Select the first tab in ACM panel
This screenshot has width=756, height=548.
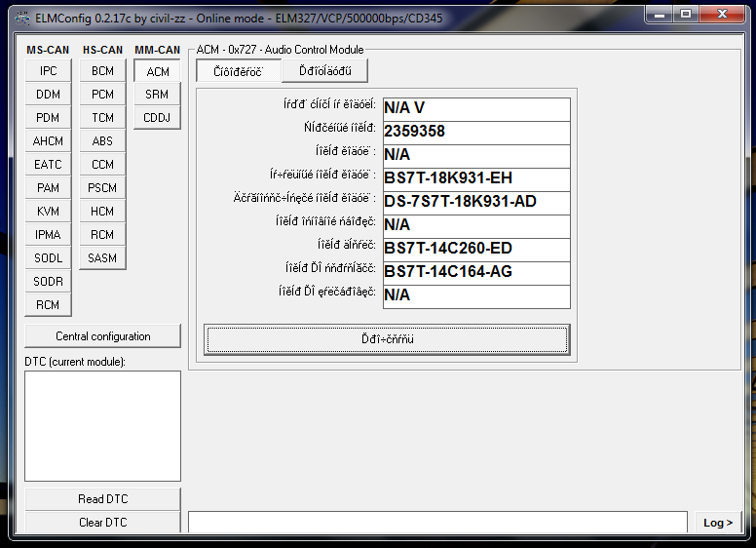(238, 71)
